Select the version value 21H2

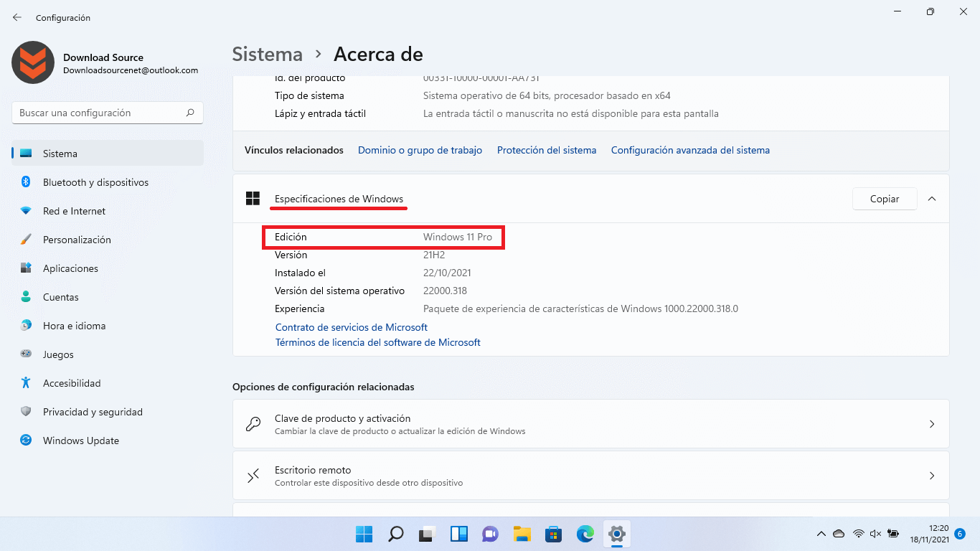tap(434, 255)
